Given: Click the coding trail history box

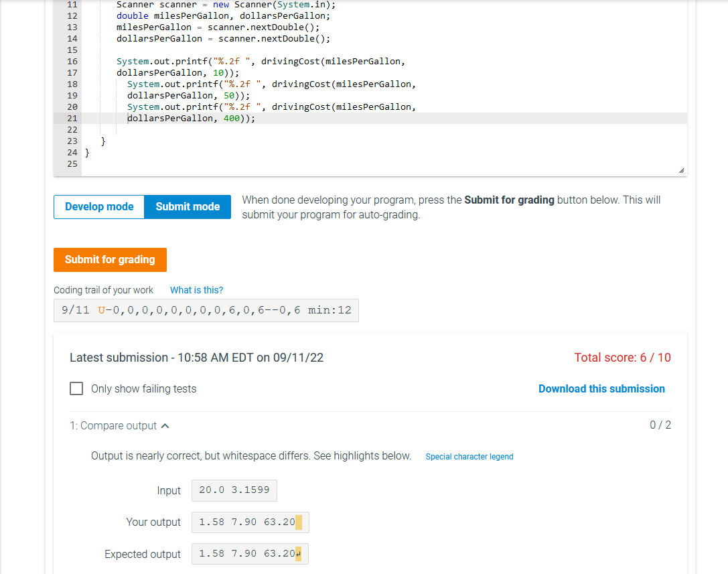Looking at the screenshot, I should (x=206, y=310).
